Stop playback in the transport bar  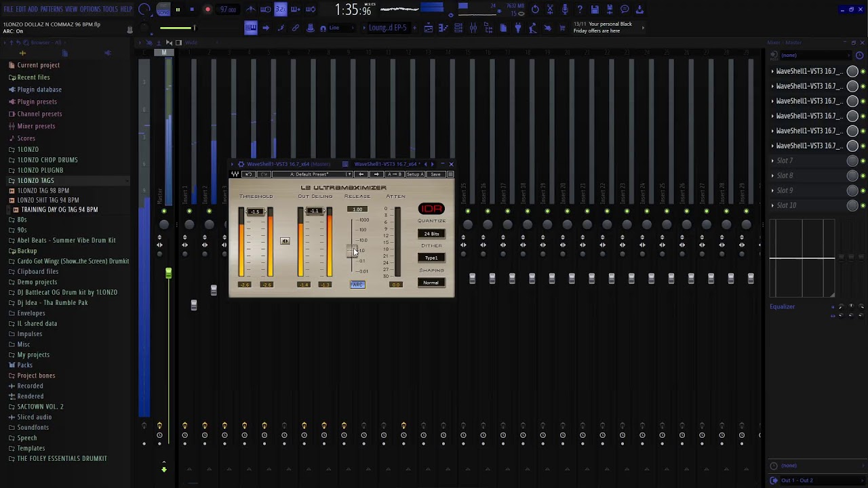[192, 9]
